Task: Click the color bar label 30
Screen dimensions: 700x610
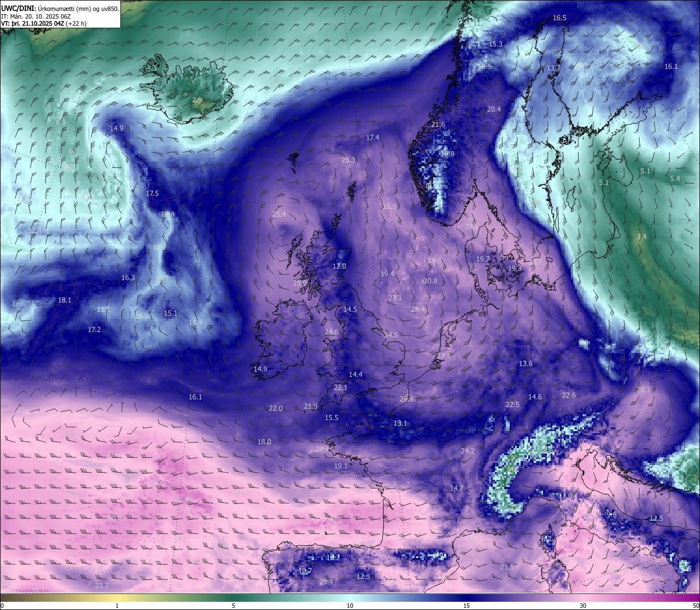Action: (x=583, y=606)
